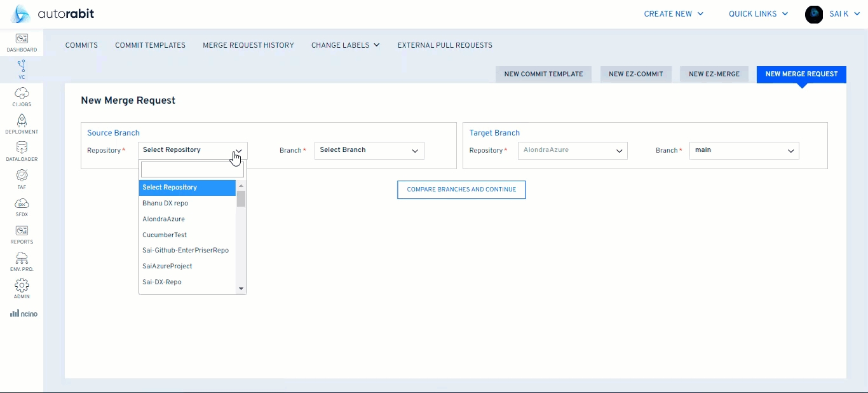Expand the source Branch dropdown
This screenshot has width=868, height=393.
coord(369,151)
